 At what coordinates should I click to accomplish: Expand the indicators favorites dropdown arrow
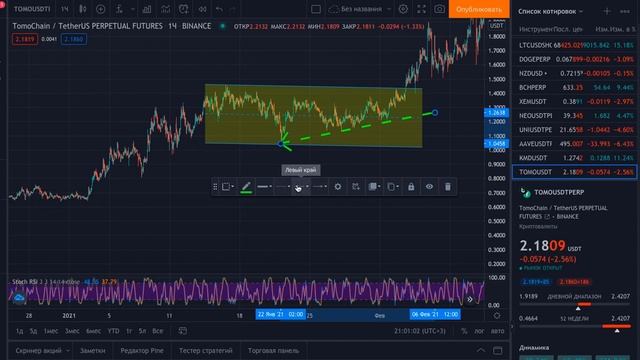point(133,9)
